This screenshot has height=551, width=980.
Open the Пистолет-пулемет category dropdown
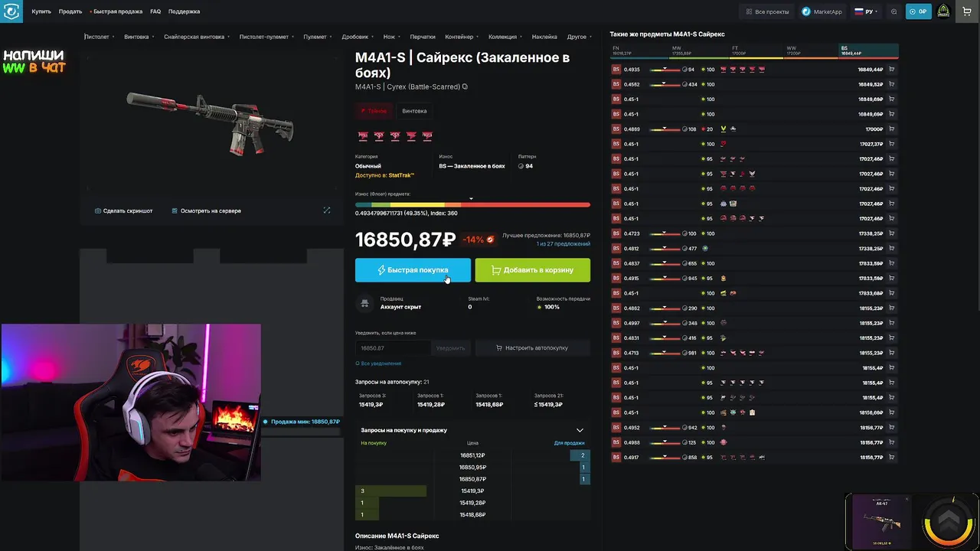[x=266, y=37]
